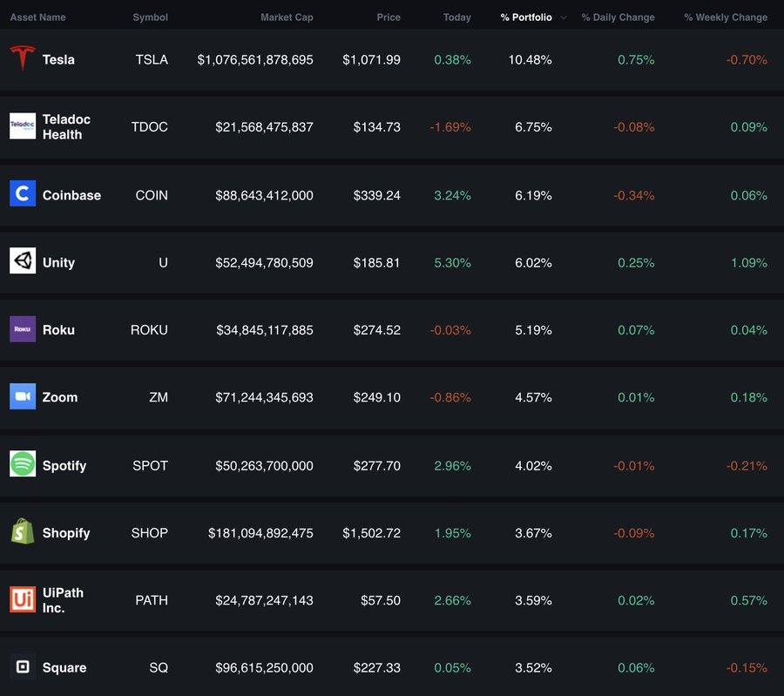Image resolution: width=784 pixels, height=696 pixels.
Task: Open the Tesla asset name
Action: [x=58, y=59]
